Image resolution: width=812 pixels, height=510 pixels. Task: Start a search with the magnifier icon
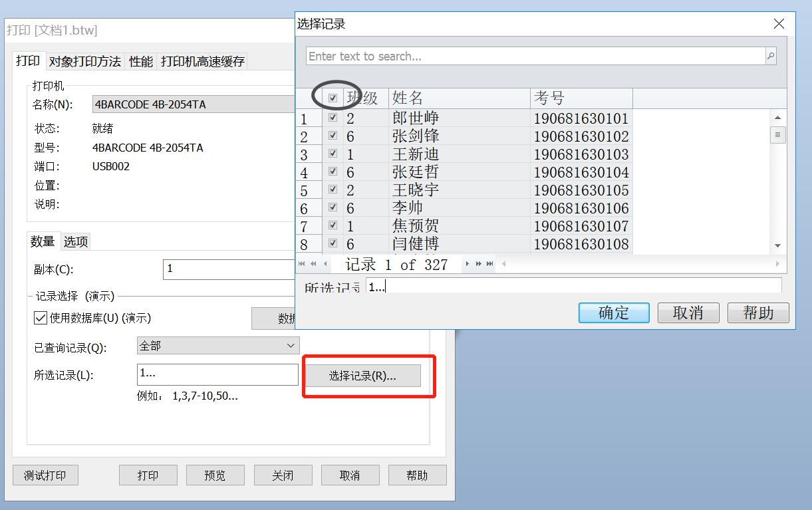(x=771, y=56)
